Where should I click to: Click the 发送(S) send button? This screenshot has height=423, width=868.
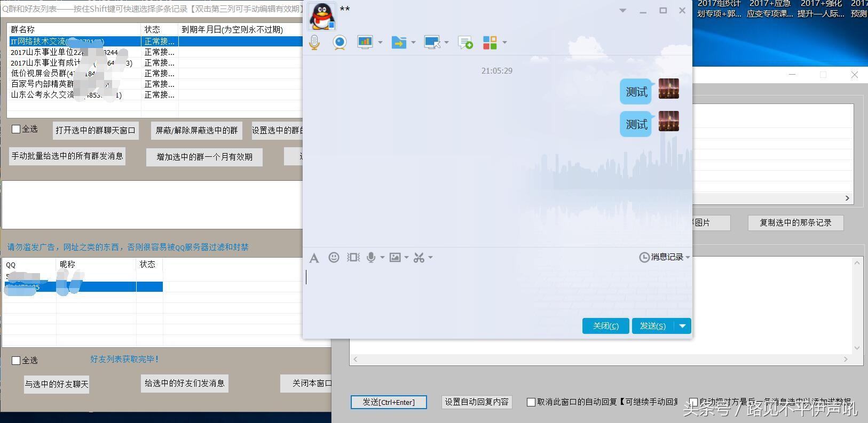pos(653,326)
